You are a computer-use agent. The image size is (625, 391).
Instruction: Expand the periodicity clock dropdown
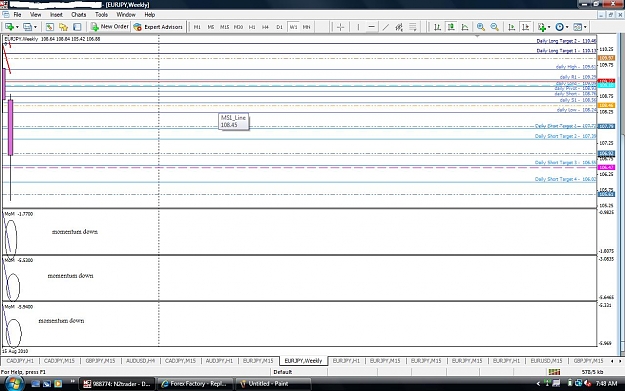click(567, 27)
